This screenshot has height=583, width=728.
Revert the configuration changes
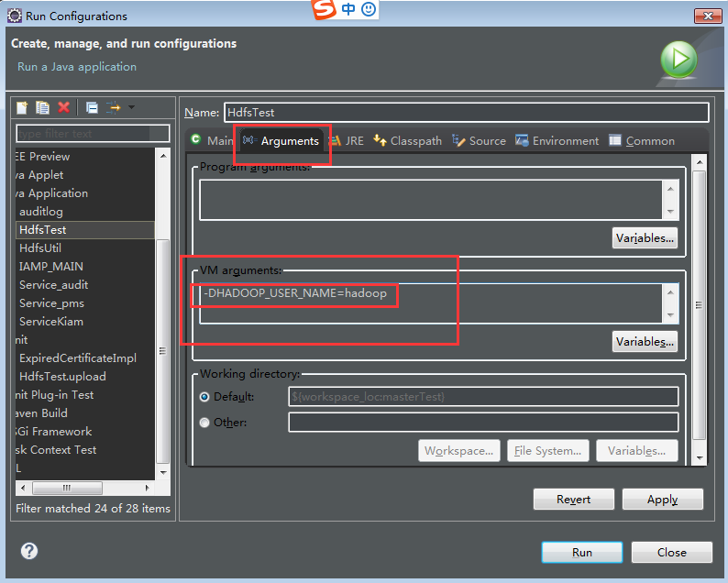tap(573, 499)
